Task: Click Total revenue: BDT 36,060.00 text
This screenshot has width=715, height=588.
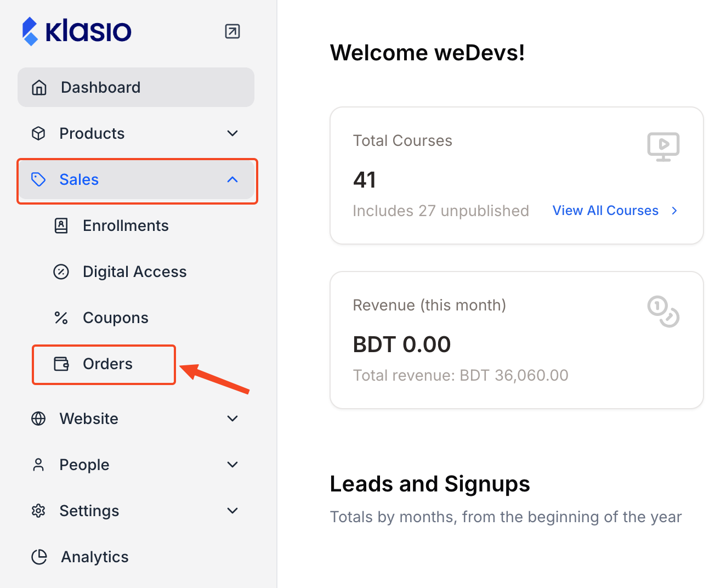Action: click(x=461, y=375)
